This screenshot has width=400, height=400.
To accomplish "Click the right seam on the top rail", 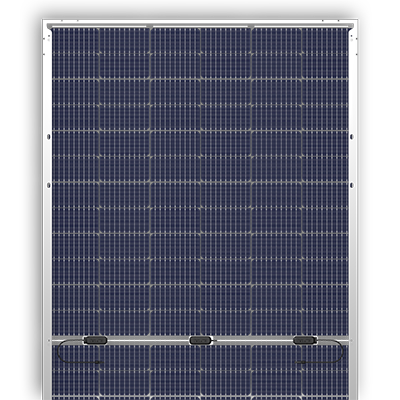I will [x=251, y=26].
